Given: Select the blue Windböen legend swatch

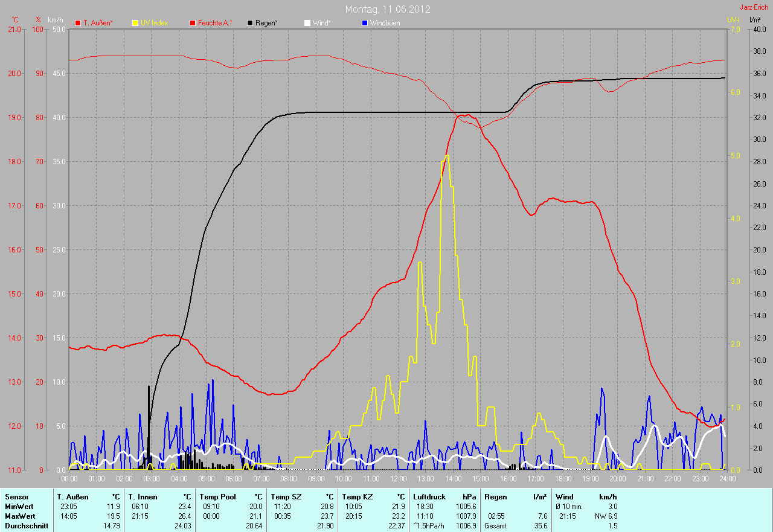Looking at the screenshot, I should 365,23.
